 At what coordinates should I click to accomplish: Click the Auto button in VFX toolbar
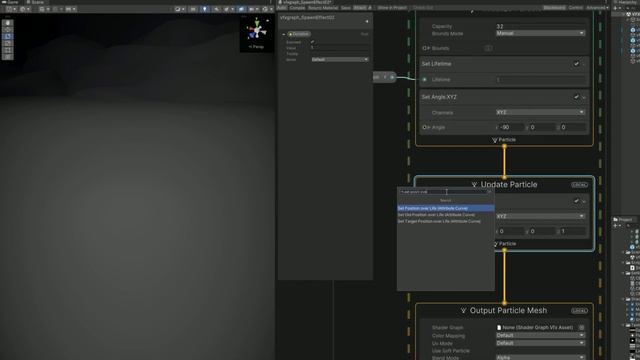click(x=282, y=8)
